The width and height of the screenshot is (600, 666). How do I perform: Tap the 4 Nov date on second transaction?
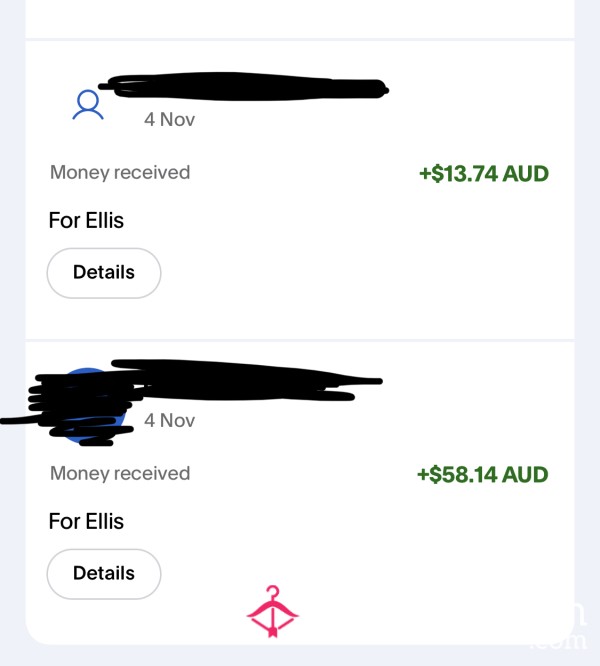tap(169, 420)
